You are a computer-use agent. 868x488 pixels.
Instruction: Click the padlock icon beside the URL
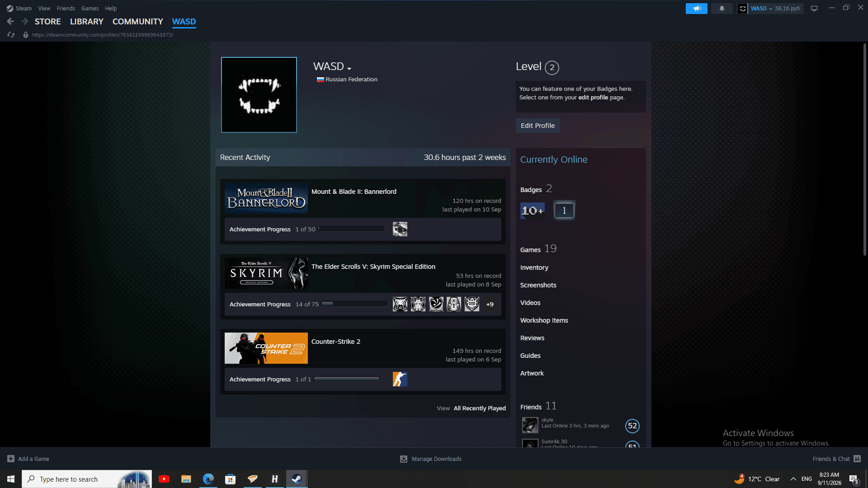pos(26,35)
